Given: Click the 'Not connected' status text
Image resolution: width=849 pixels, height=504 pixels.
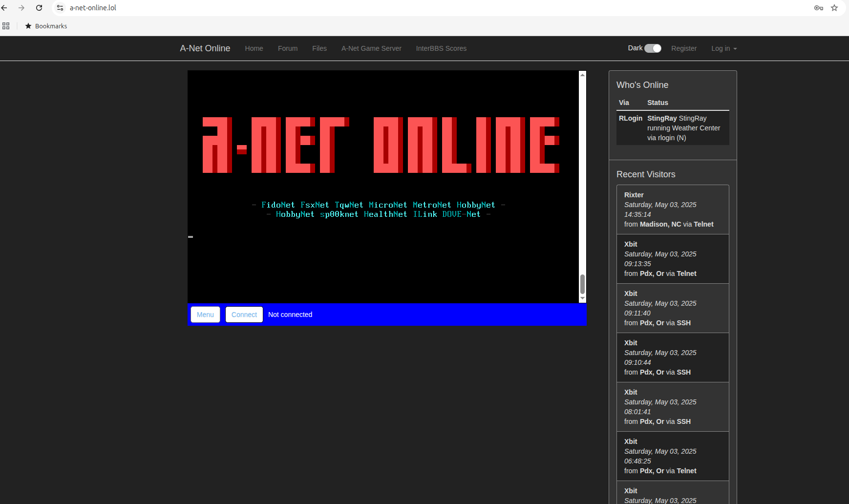Looking at the screenshot, I should tap(290, 315).
